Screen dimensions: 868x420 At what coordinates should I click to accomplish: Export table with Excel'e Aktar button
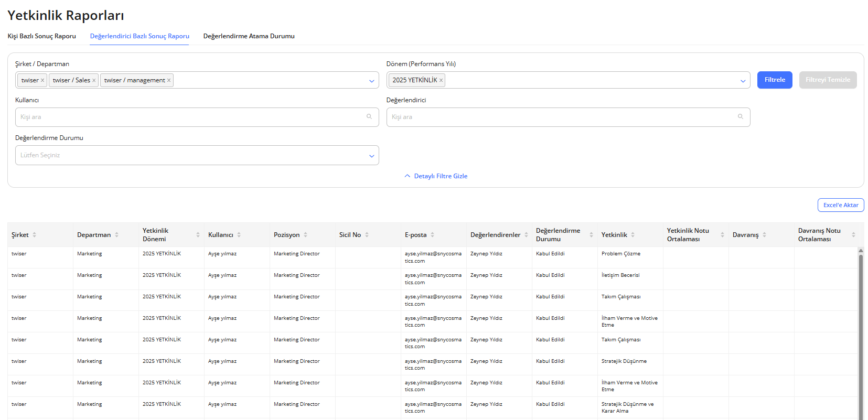coord(840,205)
